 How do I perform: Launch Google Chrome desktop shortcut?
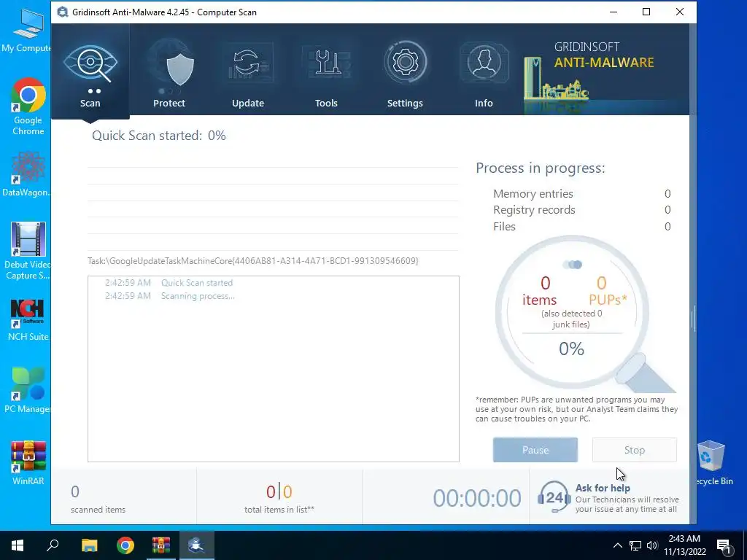28,106
